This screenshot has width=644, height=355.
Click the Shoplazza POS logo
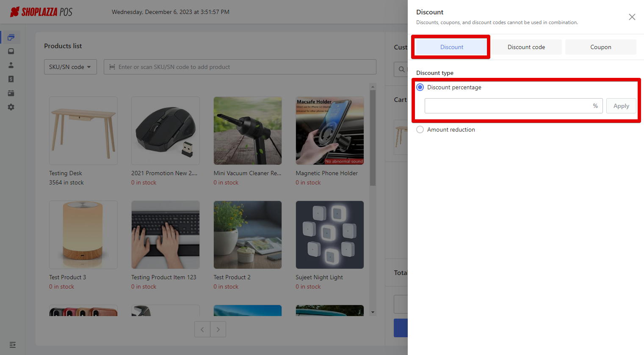[x=41, y=12]
